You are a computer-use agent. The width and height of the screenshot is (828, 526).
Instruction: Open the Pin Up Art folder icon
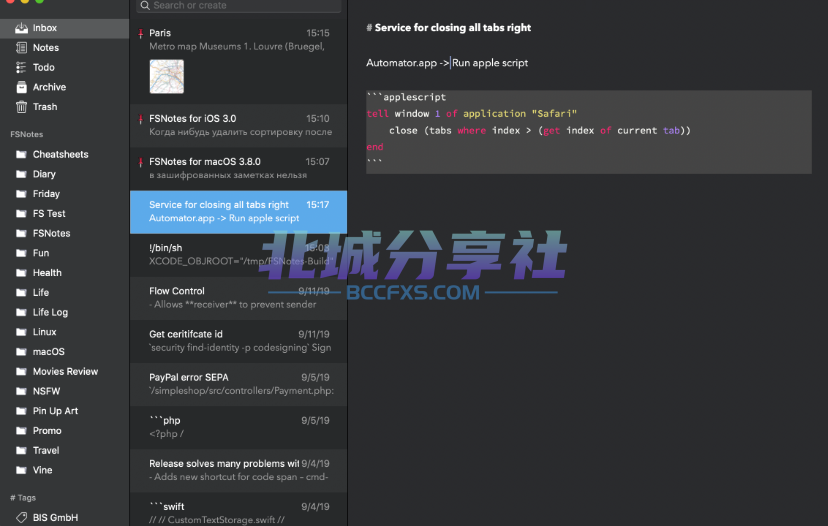click(x=21, y=411)
